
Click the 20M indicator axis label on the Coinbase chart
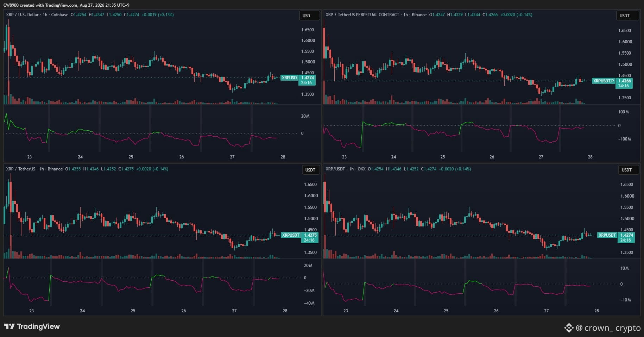(x=305, y=116)
